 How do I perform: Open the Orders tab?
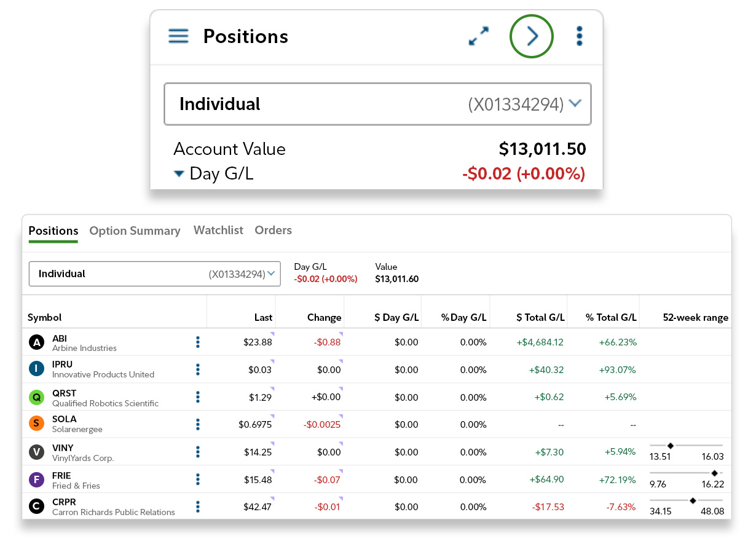tap(273, 231)
